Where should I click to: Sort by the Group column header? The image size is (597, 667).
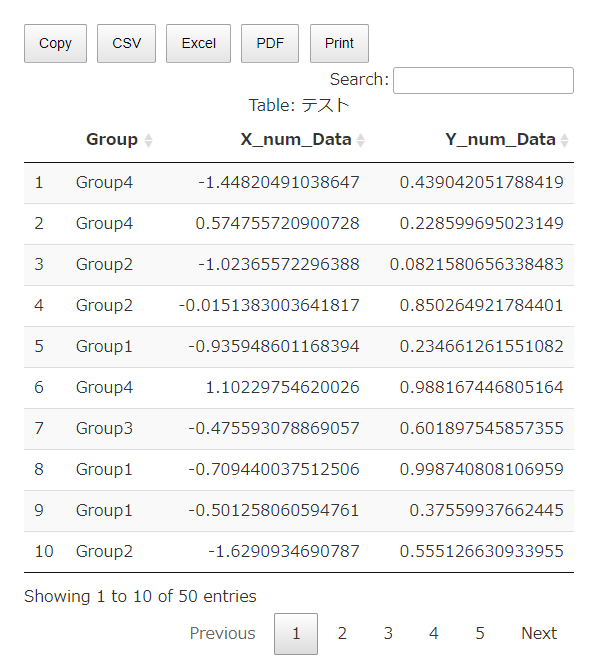[112, 140]
